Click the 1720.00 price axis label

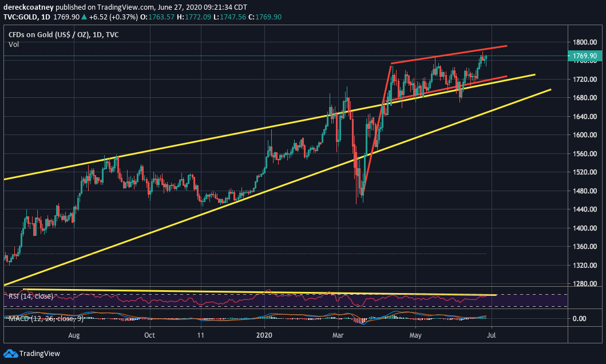click(585, 79)
